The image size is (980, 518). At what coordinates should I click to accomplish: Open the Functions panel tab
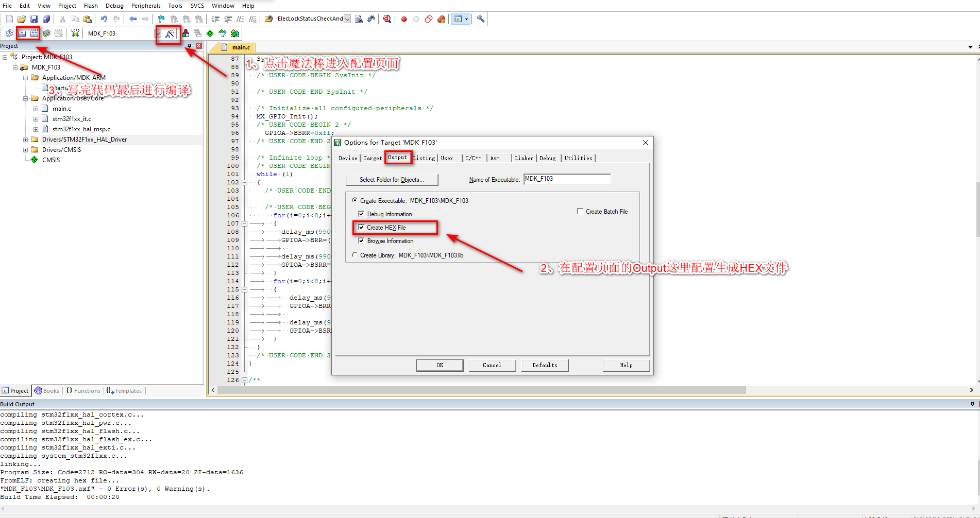tap(83, 391)
